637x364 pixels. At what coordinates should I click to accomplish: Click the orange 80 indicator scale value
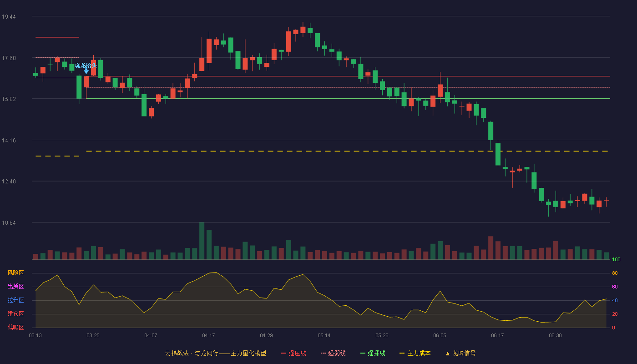click(x=615, y=273)
